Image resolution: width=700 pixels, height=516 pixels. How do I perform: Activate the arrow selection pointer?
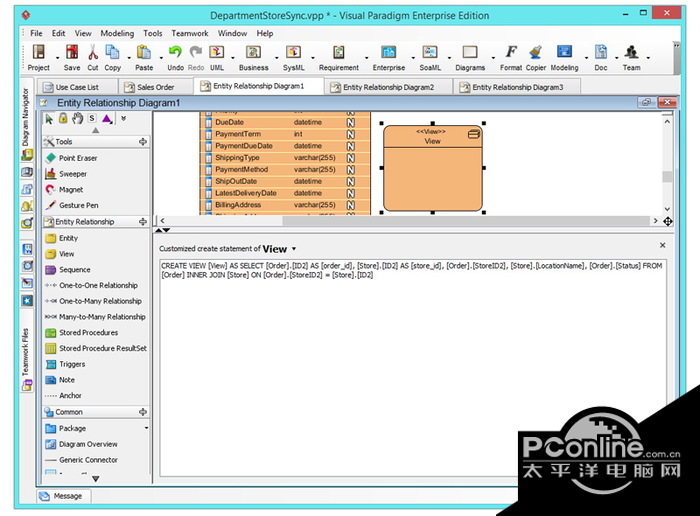[x=49, y=119]
